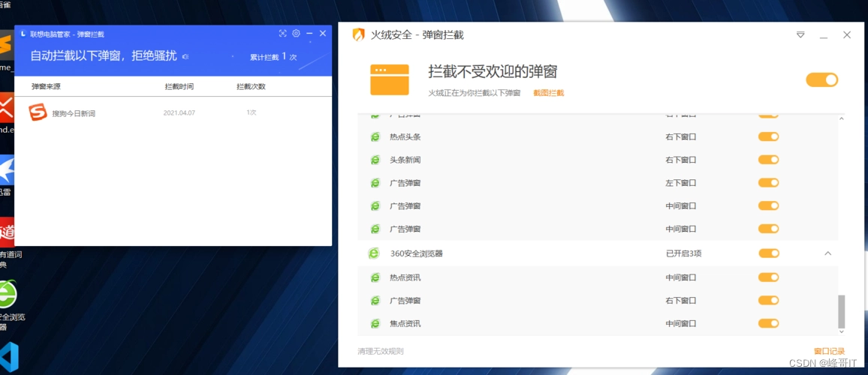The height and width of the screenshot is (375, 868).
Task: Open the 火绒安全 title bar dropdown menu
Action: tap(800, 34)
